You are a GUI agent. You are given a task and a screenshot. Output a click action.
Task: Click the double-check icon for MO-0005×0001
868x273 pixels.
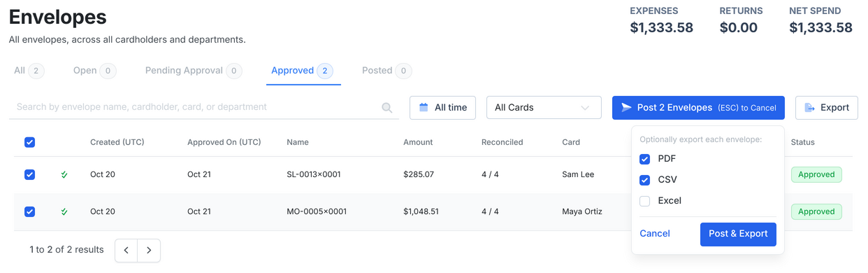coord(64,211)
